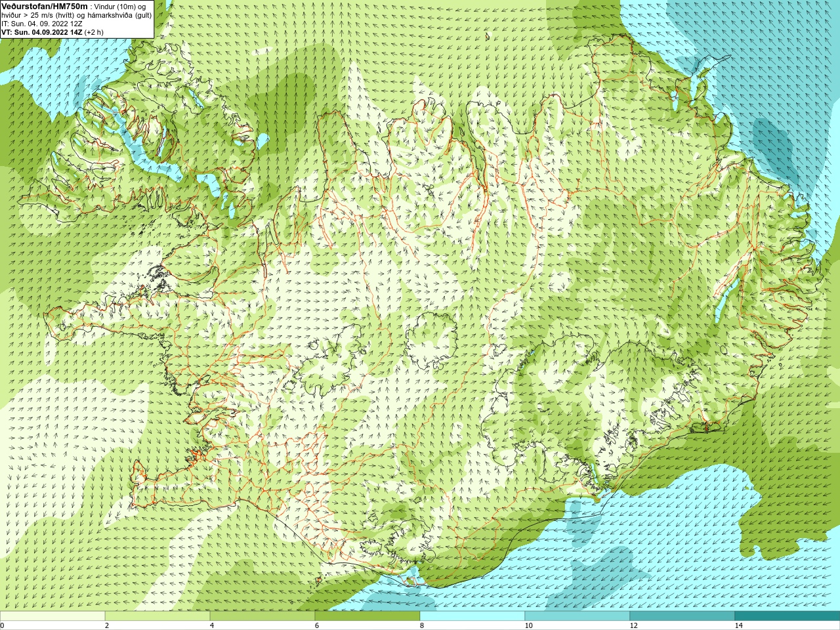Click the 6–8 m/s olive green scale segment

[x=367, y=616]
